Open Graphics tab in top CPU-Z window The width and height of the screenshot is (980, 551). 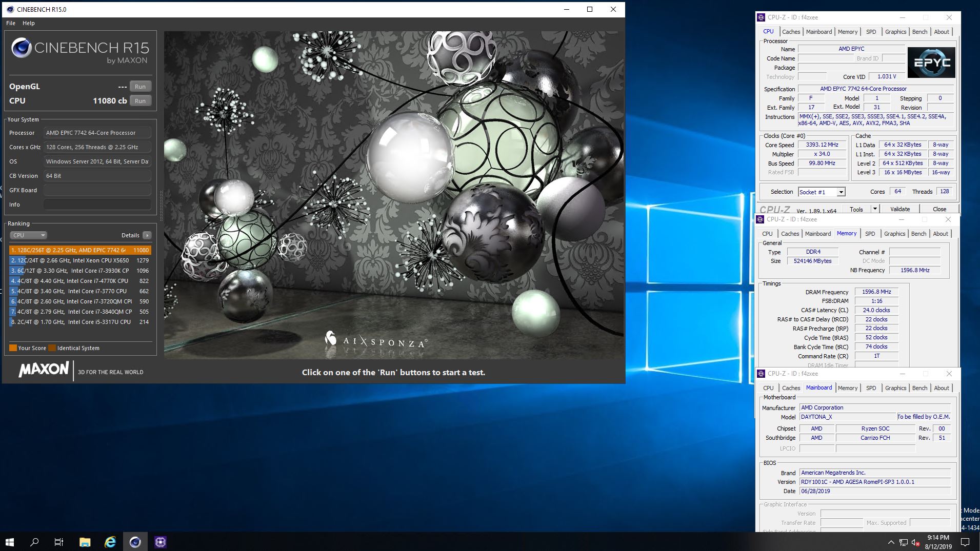[x=895, y=32]
